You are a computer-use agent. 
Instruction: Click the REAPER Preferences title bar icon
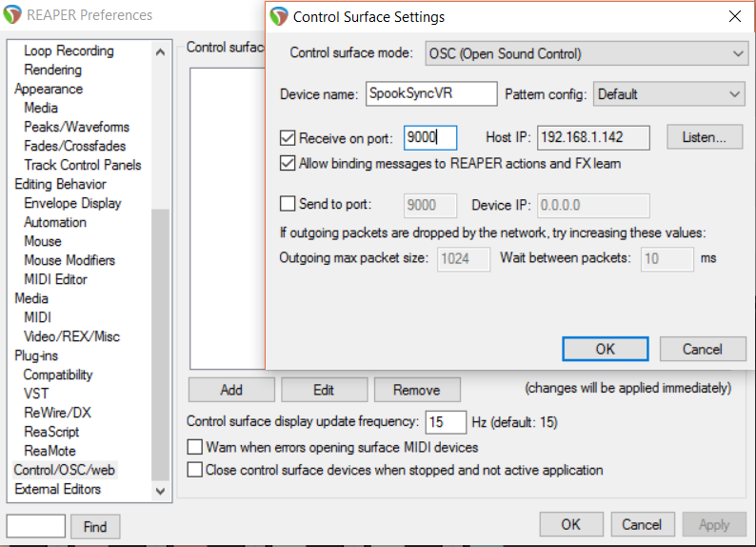[12, 14]
